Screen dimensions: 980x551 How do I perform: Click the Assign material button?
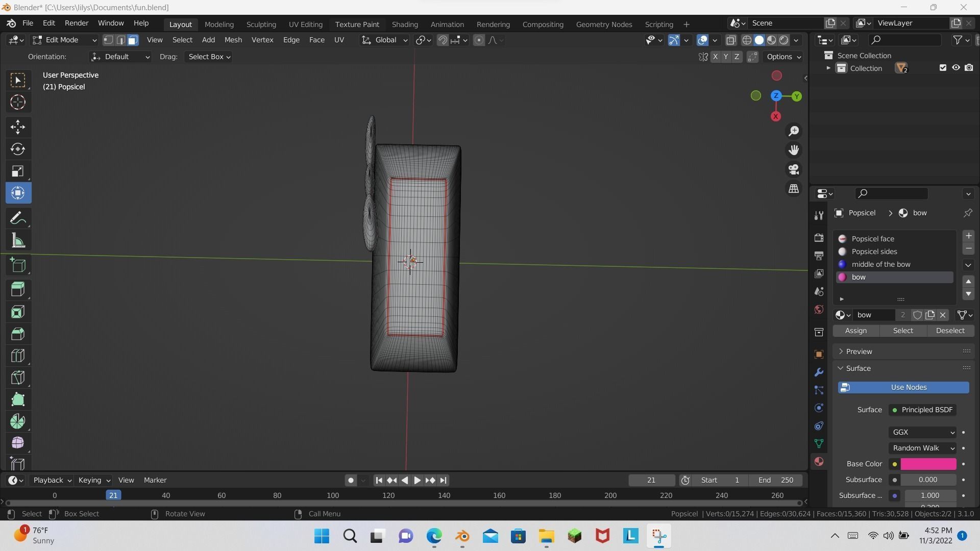856,331
